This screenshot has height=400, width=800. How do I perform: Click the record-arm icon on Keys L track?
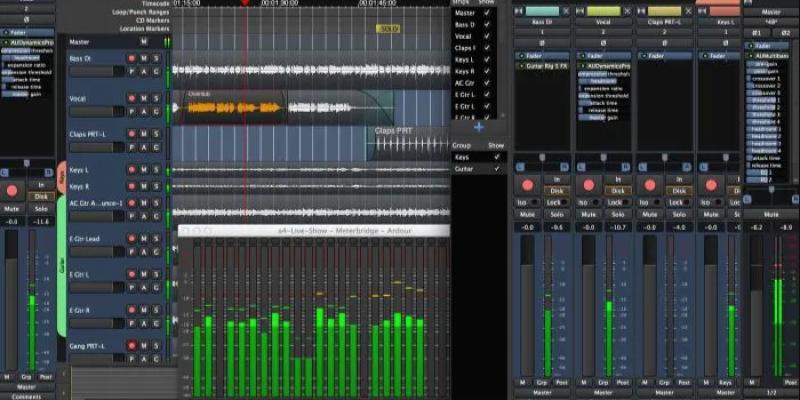pos(131,170)
